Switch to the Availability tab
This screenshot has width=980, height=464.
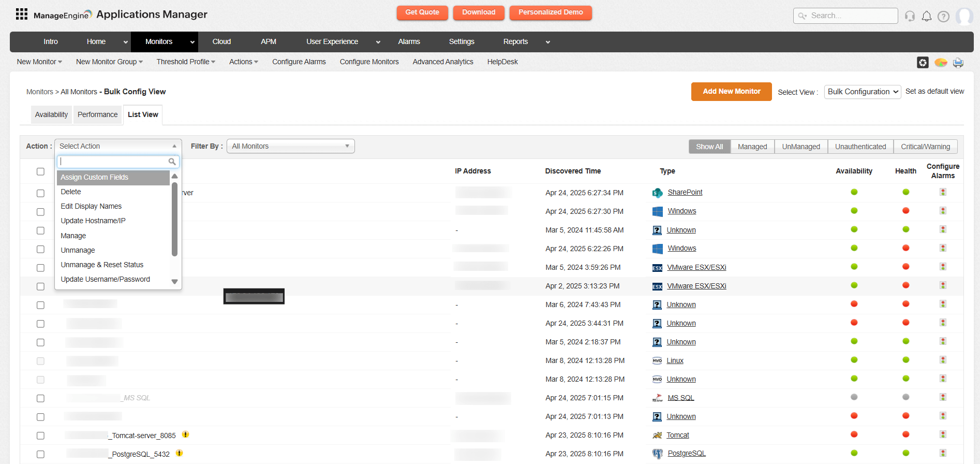pos(51,114)
